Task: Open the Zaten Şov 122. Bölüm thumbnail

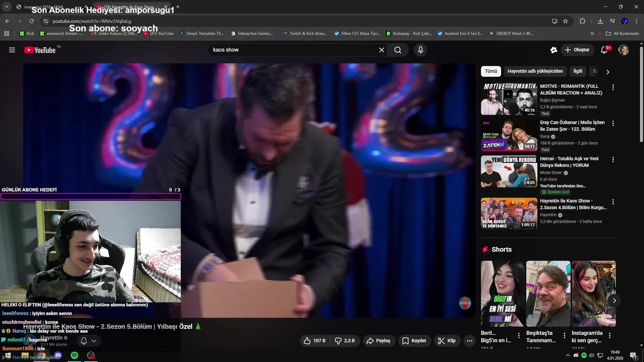Action: [x=509, y=135]
